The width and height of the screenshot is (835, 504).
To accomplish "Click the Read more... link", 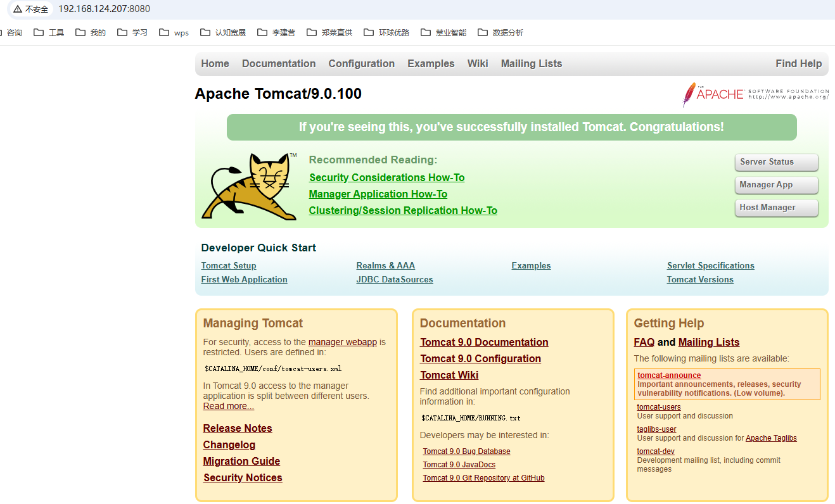I will pyautogui.click(x=229, y=406).
